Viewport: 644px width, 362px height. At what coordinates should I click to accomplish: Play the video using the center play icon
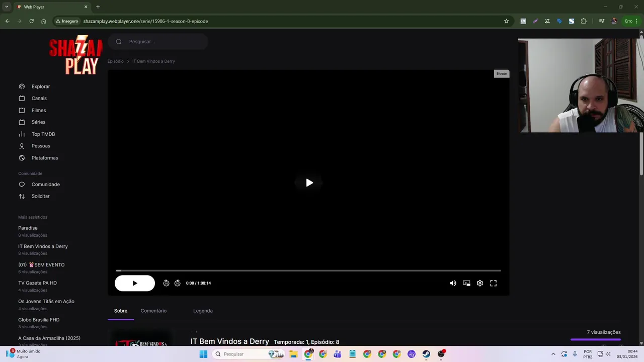point(309,183)
